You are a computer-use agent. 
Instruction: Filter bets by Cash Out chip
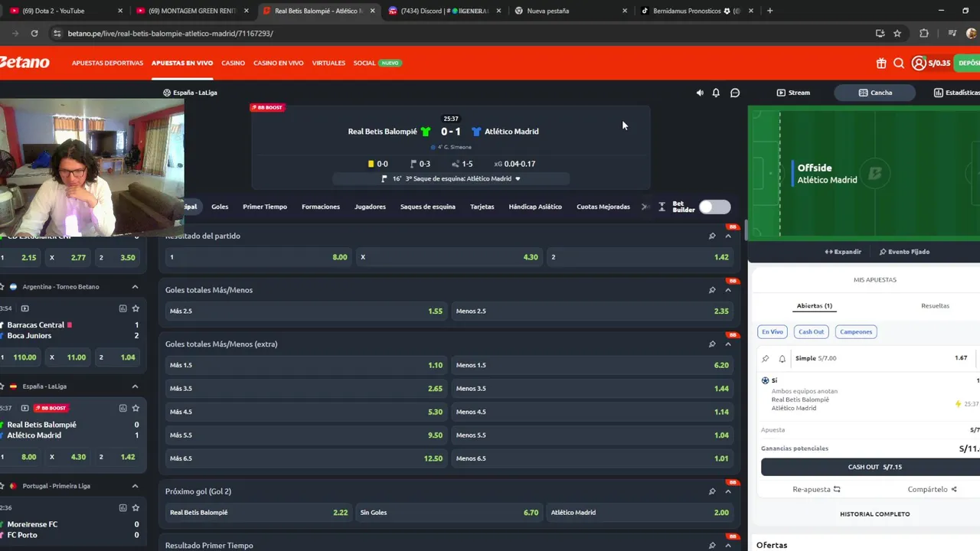click(x=811, y=331)
